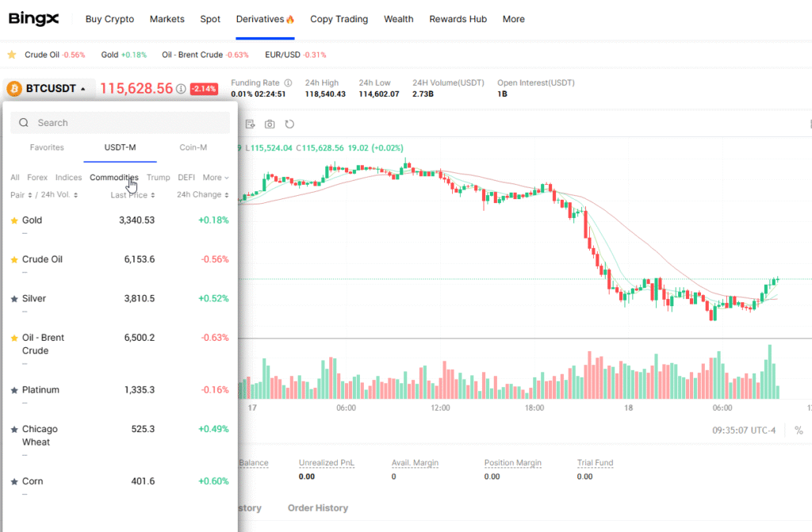Favorite Platinum using its star
The width and height of the screenshot is (812, 532).
[14, 390]
